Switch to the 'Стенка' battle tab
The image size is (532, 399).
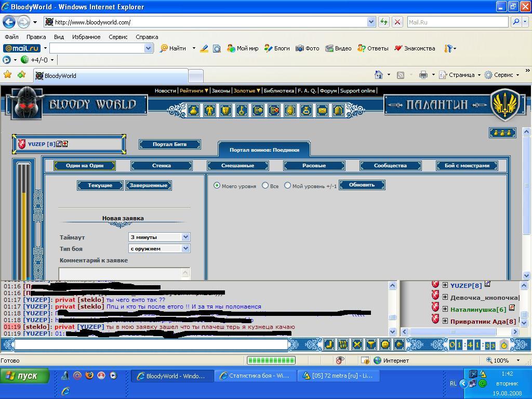click(x=161, y=166)
